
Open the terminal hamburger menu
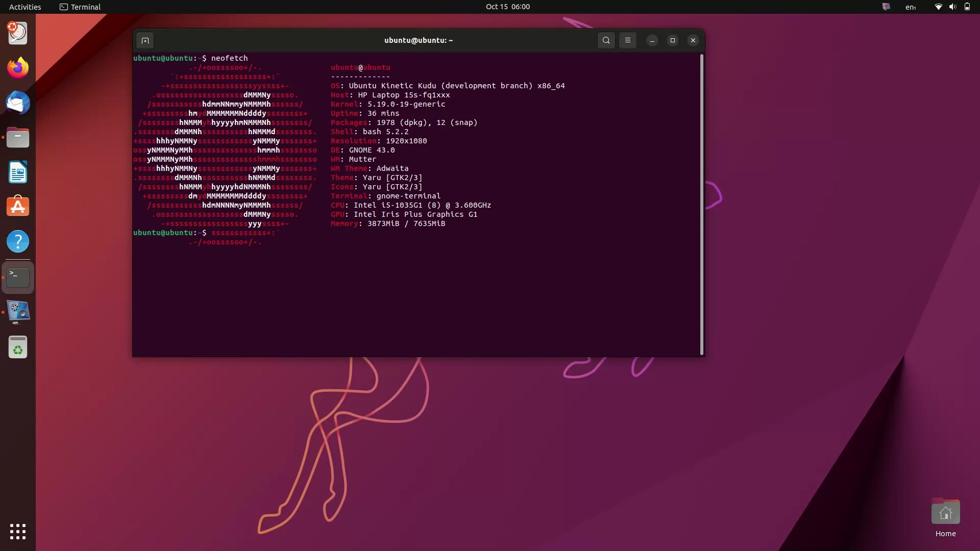point(628,40)
